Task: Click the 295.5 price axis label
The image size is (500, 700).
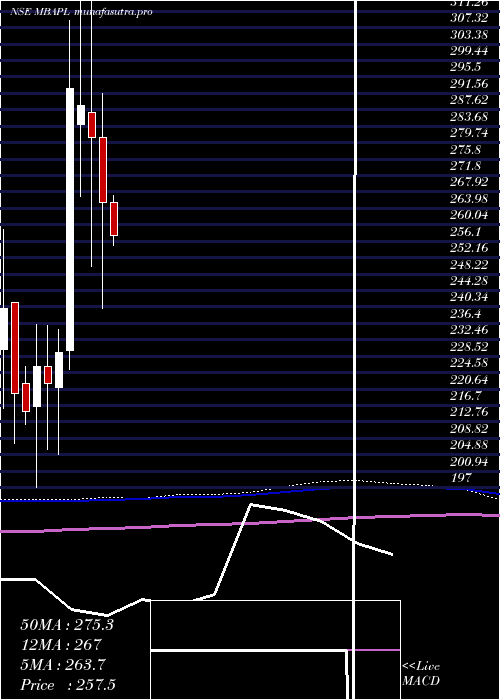Action: [x=465, y=67]
